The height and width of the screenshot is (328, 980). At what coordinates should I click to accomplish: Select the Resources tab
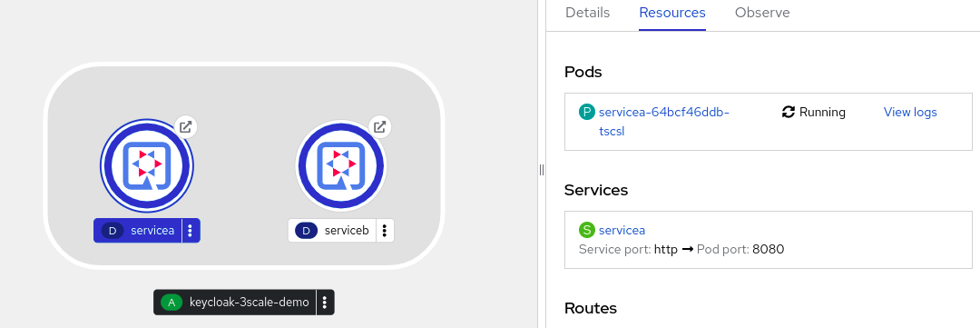(672, 13)
